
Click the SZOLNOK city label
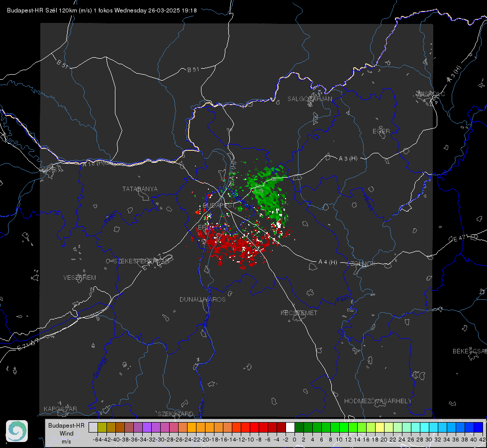(x=361, y=264)
